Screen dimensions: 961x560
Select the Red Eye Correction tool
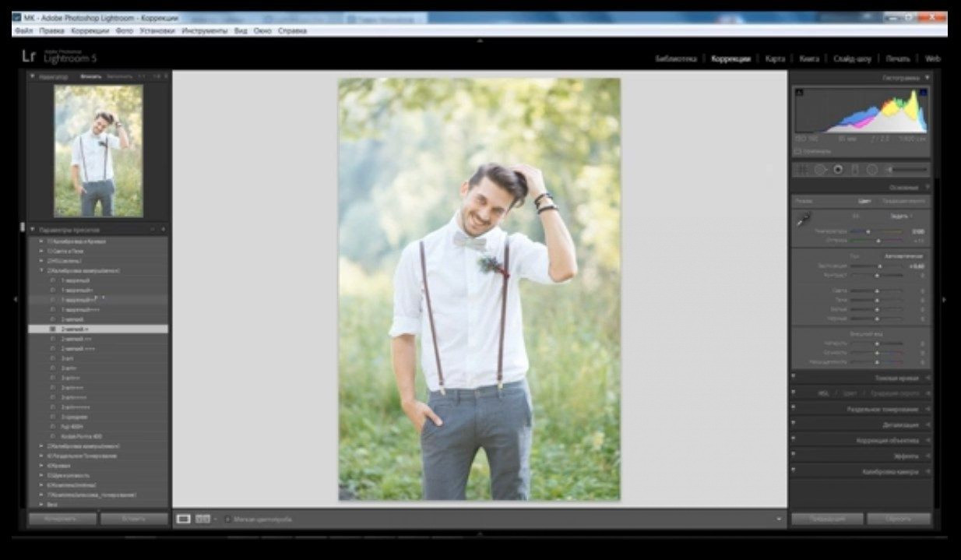point(838,169)
